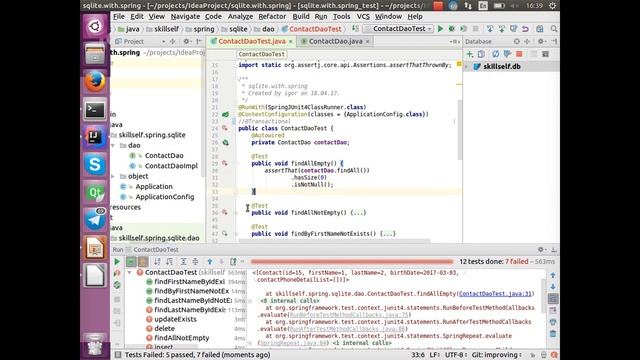Toggle show ignored tests filter
Screen dimensions: 640x360
pyautogui.click(x=143, y=262)
